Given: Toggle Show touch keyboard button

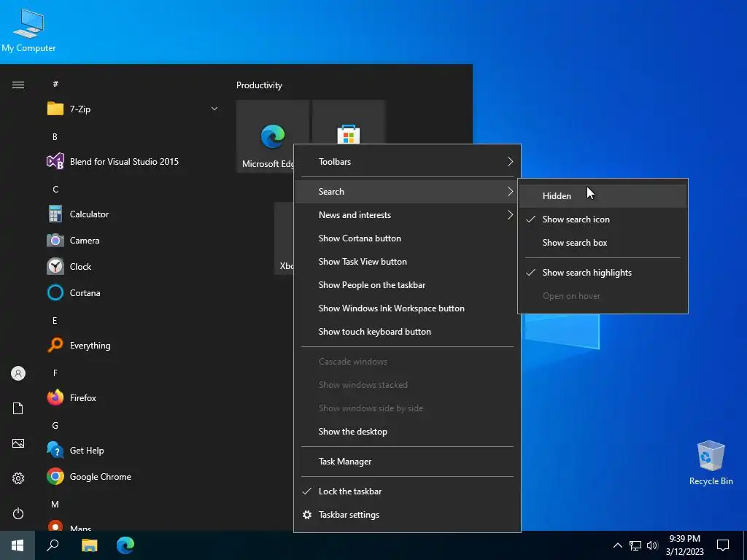Looking at the screenshot, I should [x=407, y=332].
